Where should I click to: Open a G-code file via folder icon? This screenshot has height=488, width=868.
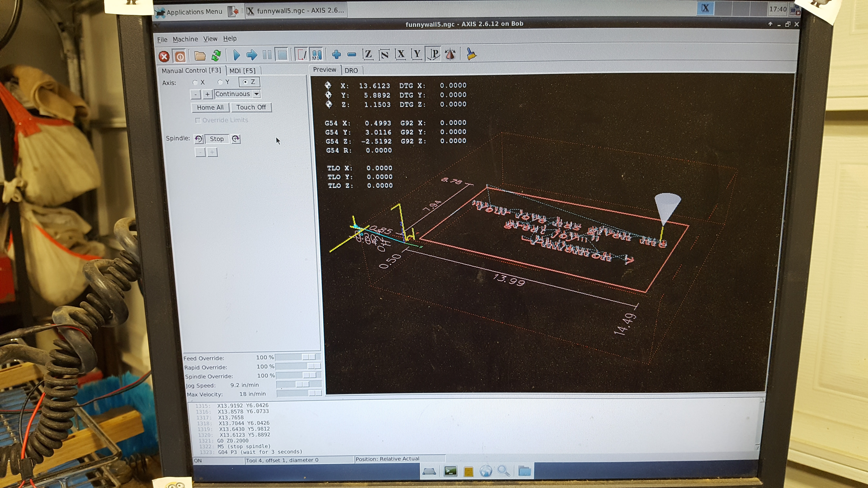tap(200, 56)
